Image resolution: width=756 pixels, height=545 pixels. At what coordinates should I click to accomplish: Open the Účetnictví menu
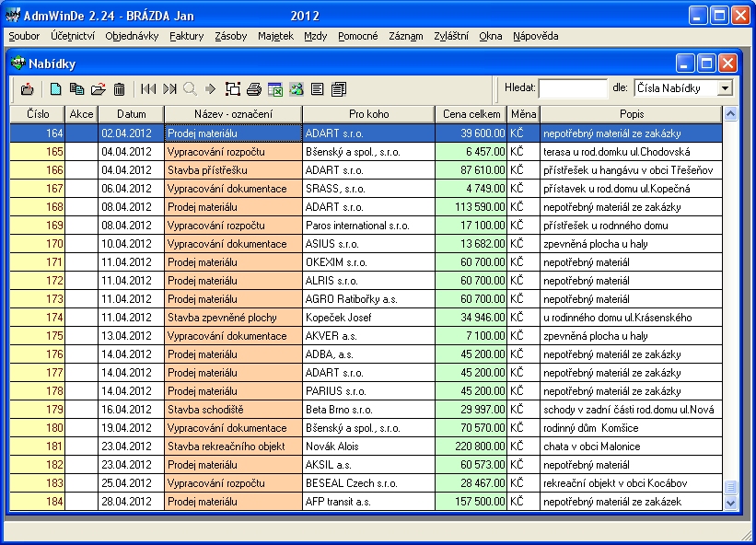pyautogui.click(x=73, y=36)
